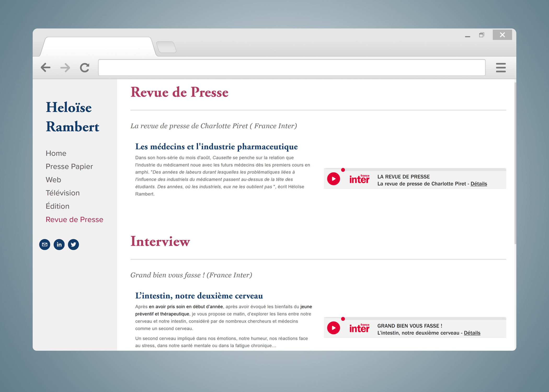The image size is (549, 392).
Task: Open the browser hamburger menu
Action: pyautogui.click(x=501, y=68)
